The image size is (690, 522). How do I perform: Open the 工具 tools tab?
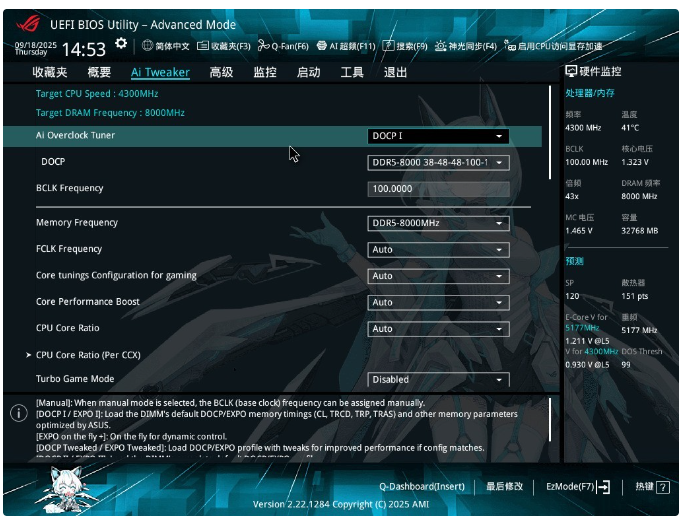pyautogui.click(x=352, y=72)
